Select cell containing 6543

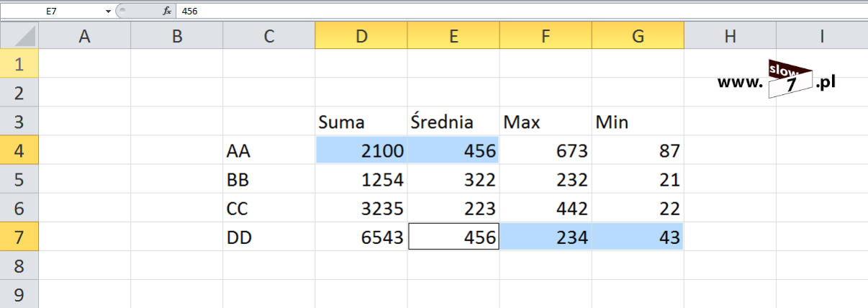(x=361, y=237)
